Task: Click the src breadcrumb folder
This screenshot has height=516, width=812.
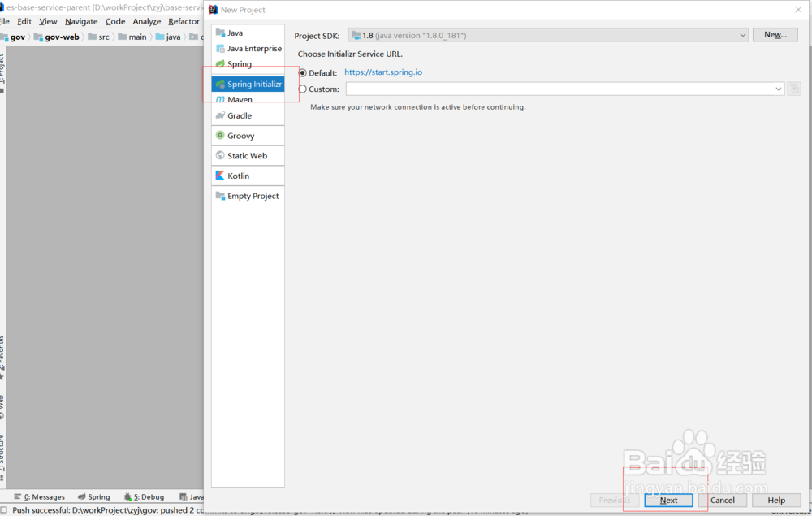Action: pos(99,37)
